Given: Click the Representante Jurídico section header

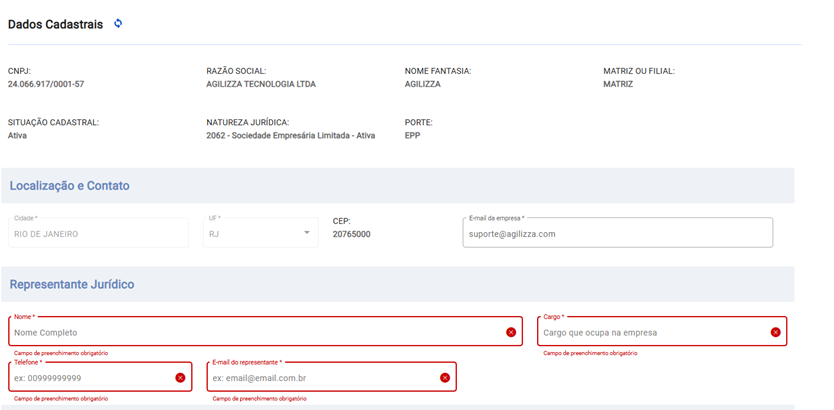Looking at the screenshot, I should [72, 285].
